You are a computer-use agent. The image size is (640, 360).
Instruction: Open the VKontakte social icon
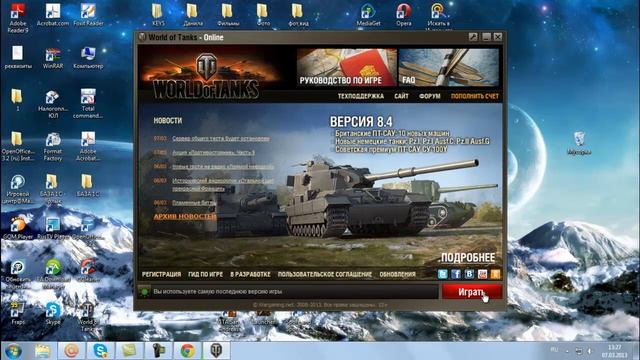pyautogui.click(x=469, y=274)
